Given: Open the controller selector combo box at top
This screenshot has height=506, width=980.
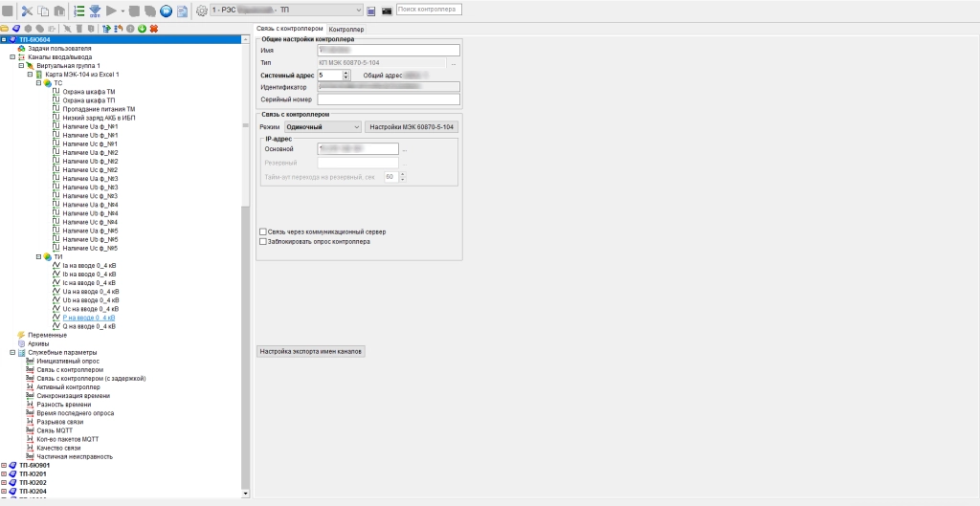Looking at the screenshot, I should click(x=286, y=10).
